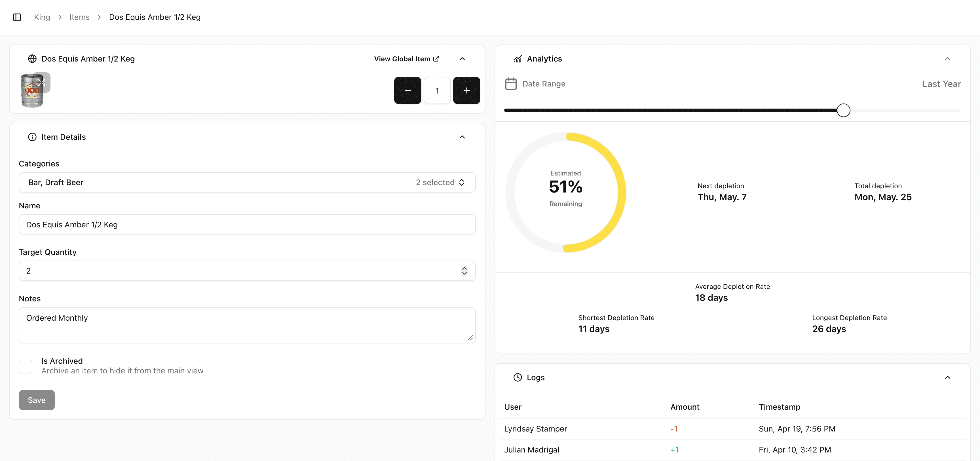Select the Julian Madrigal log row

pyautogui.click(x=732, y=450)
